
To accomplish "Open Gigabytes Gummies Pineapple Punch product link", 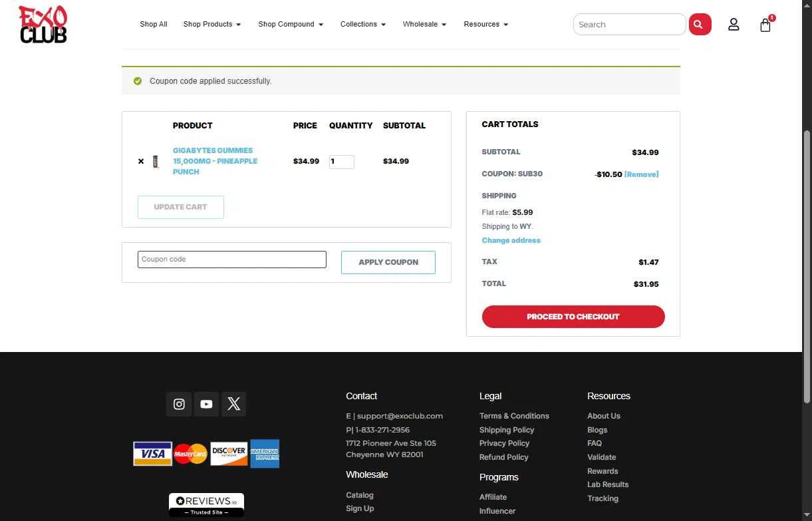I will tap(215, 161).
